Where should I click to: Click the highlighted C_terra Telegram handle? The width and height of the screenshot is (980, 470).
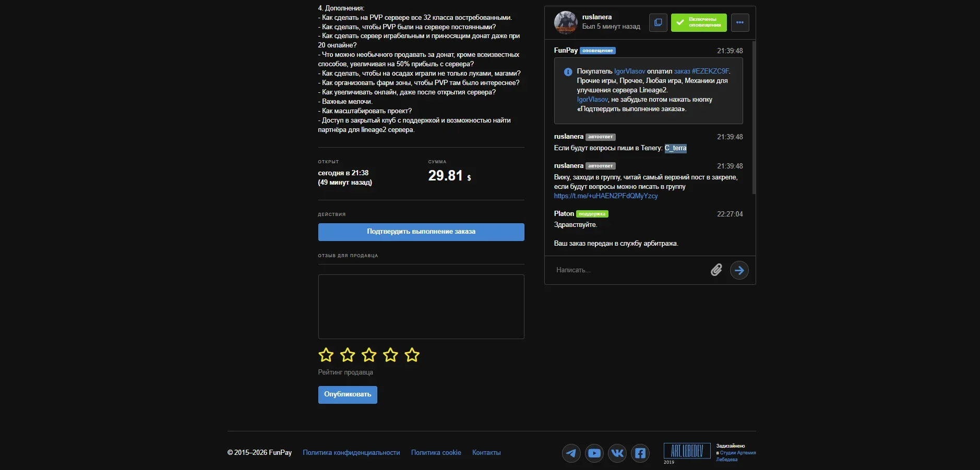click(x=676, y=148)
